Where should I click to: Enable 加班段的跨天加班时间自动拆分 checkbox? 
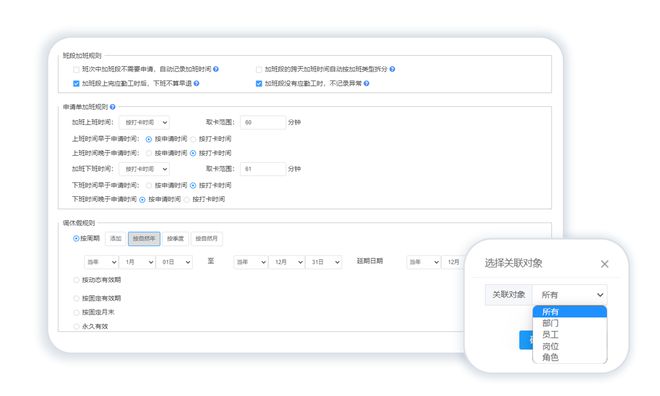259,69
